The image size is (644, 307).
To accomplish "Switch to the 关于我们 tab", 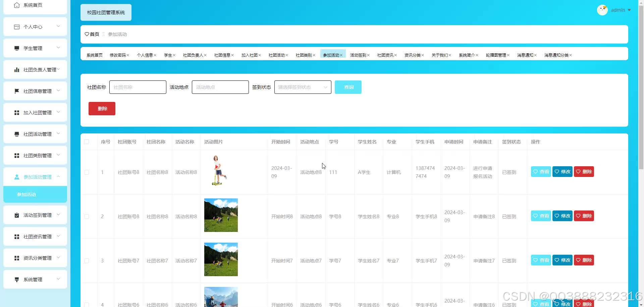I will [x=440, y=55].
